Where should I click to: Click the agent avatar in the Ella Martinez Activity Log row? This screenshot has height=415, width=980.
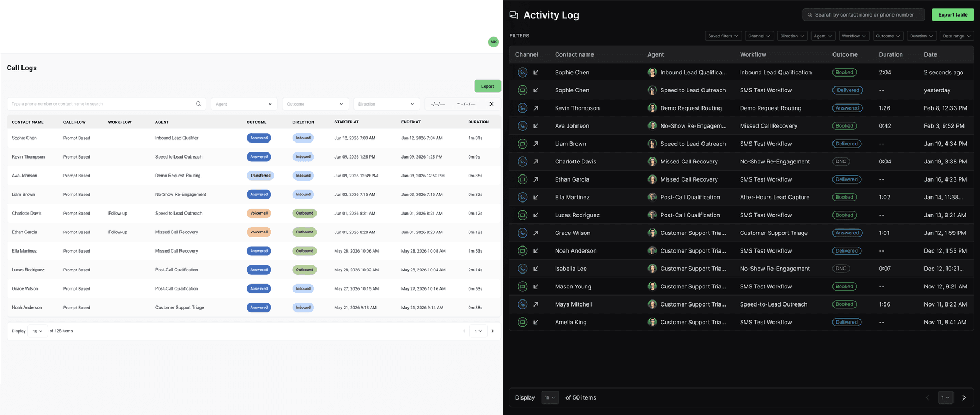(652, 197)
